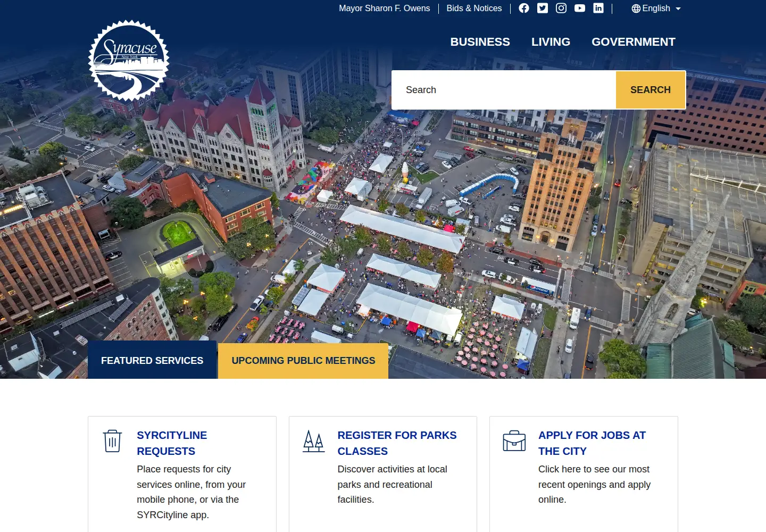This screenshot has height=532, width=766.
Task: Click the briefcase icon for city jobs
Action: pyautogui.click(x=514, y=441)
